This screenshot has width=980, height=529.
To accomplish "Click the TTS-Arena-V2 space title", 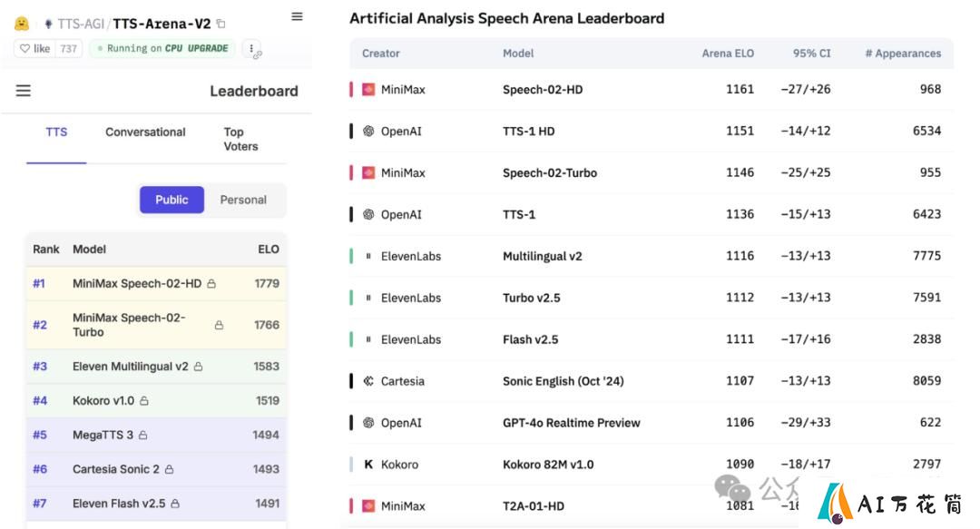I will pyautogui.click(x=162, y=24).
